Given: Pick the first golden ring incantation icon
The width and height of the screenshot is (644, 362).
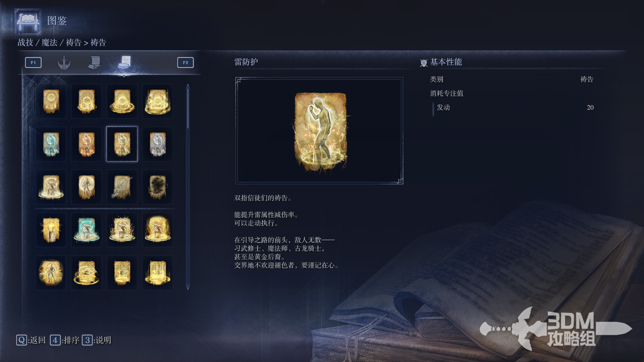Looking at the screenshot, I should 51,101.
